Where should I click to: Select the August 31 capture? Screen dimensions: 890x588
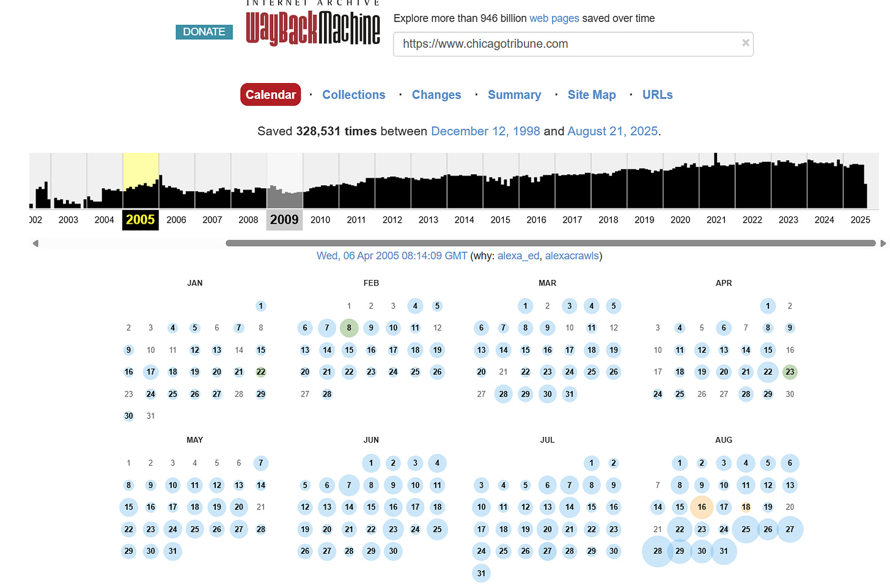(724, 551)
